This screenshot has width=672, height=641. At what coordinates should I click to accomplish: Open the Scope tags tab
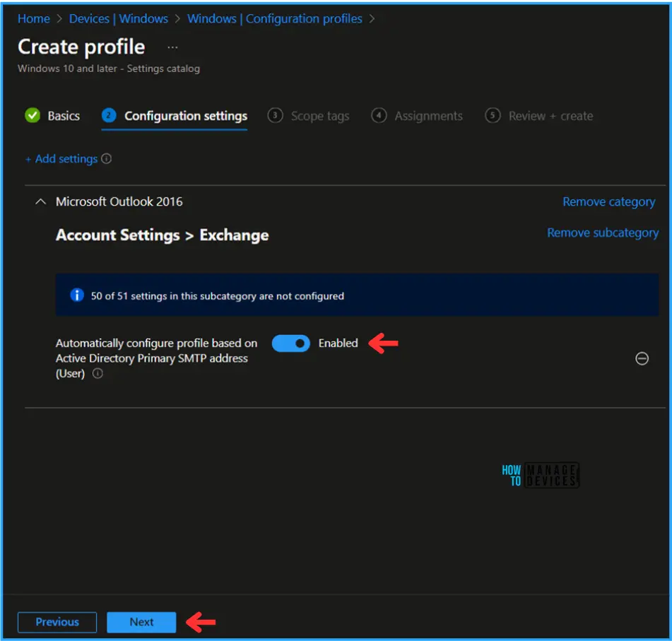click(309, 116)
